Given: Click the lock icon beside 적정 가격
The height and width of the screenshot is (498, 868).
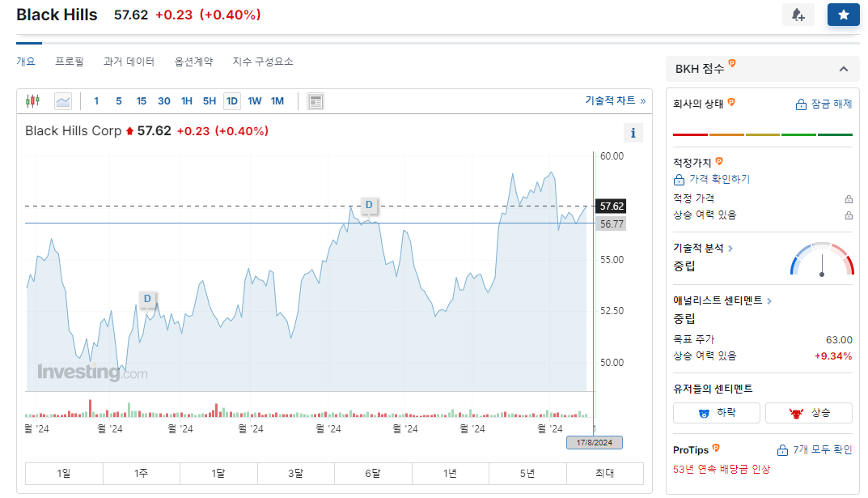Looking at the screenshot, I should pyautogui.click(x=848, y=199).
